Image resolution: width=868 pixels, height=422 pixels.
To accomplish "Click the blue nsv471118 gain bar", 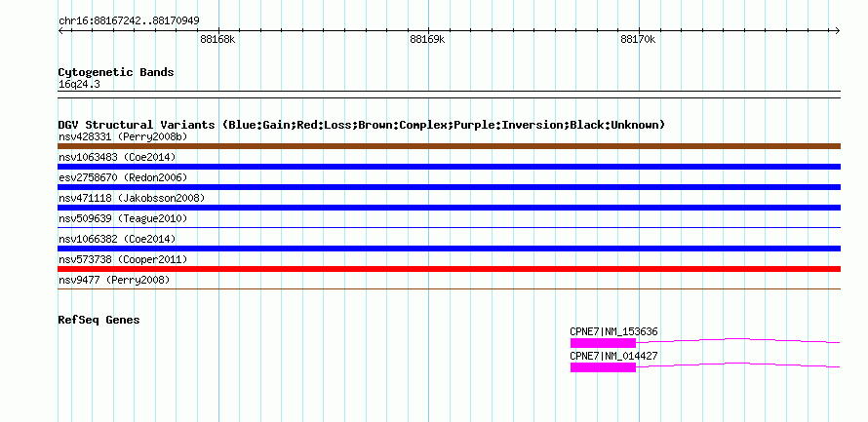I will coord(449,208).
